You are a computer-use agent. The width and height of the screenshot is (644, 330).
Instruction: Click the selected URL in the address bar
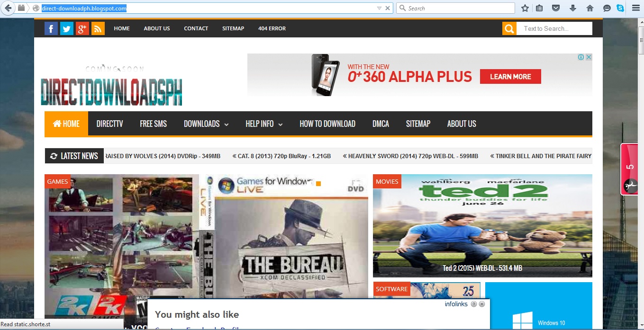84,8
